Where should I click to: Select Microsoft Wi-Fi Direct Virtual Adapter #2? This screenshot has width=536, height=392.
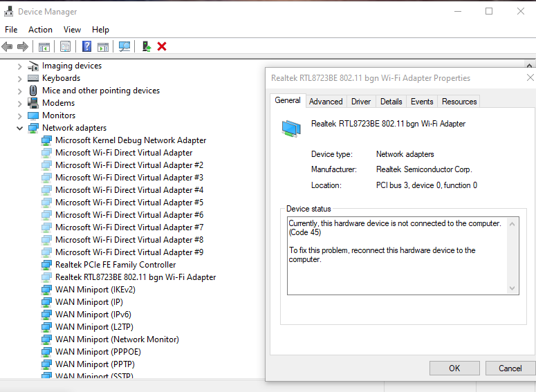129,165
